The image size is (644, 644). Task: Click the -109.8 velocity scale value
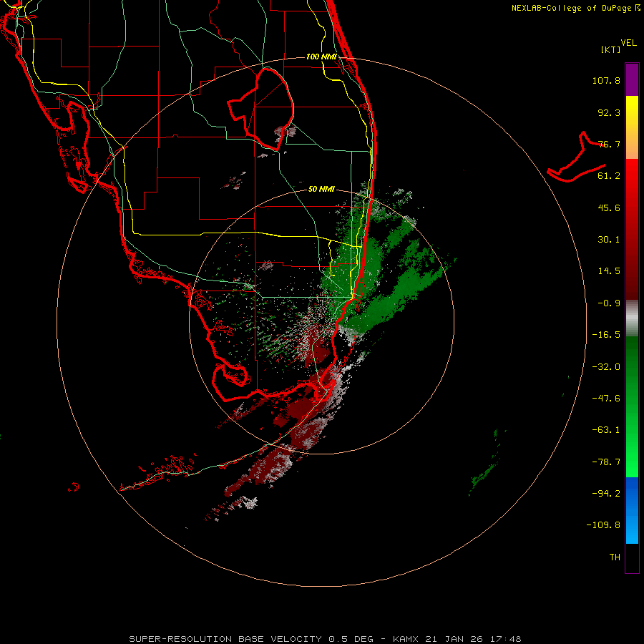click(603, 525)
